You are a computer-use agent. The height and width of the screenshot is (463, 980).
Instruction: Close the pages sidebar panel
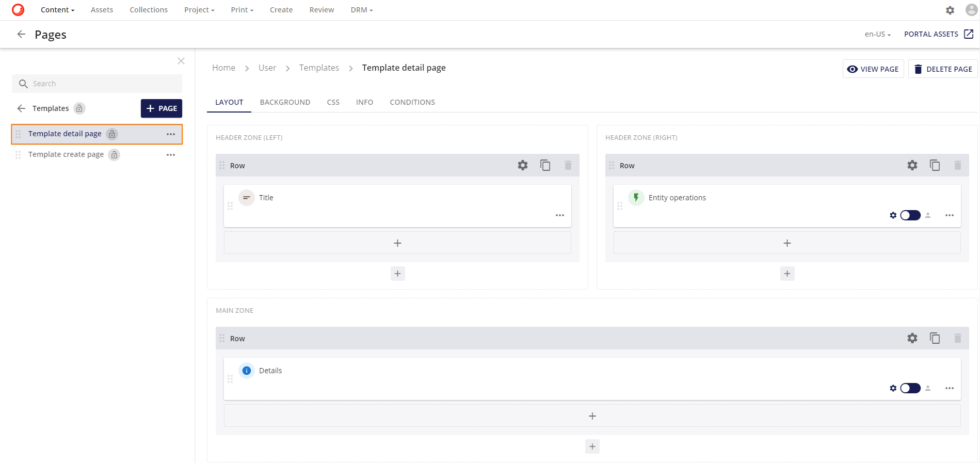[181, 61]
